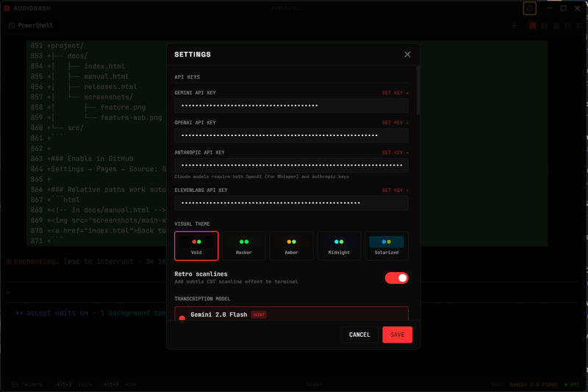Select the single-pane layout icon

[x=532, y=26]
